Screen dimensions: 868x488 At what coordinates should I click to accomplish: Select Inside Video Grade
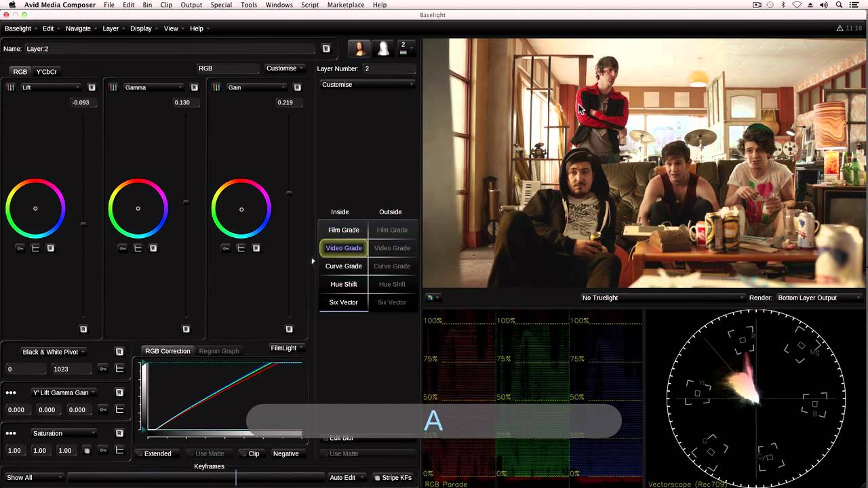344,248
